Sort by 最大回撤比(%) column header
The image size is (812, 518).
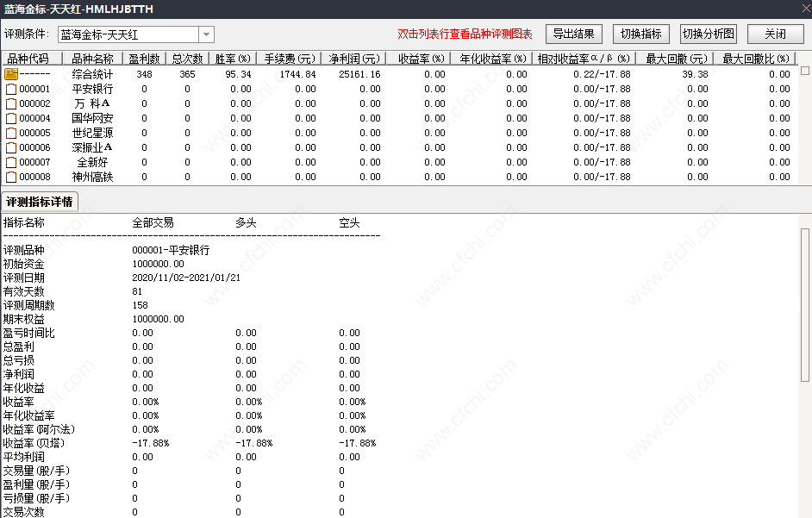pyautogui.click(x=754, y=59)
